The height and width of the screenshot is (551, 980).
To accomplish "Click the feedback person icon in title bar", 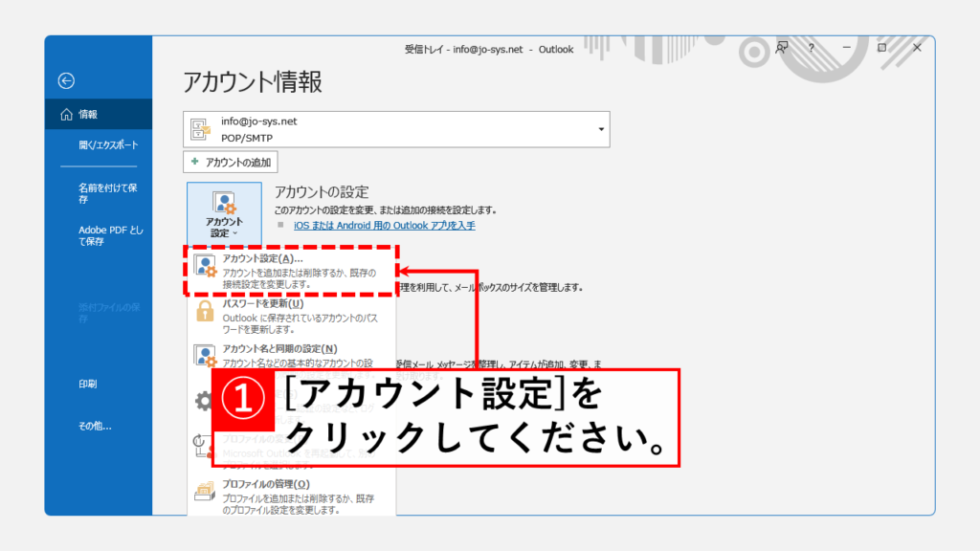I will (x=782, y=47).
